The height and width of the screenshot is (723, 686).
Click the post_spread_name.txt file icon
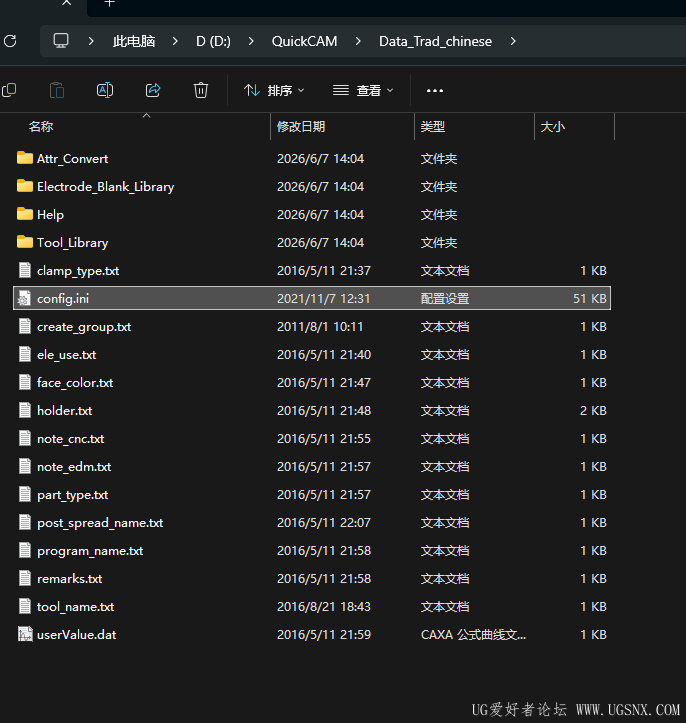(x=25, y=522)
